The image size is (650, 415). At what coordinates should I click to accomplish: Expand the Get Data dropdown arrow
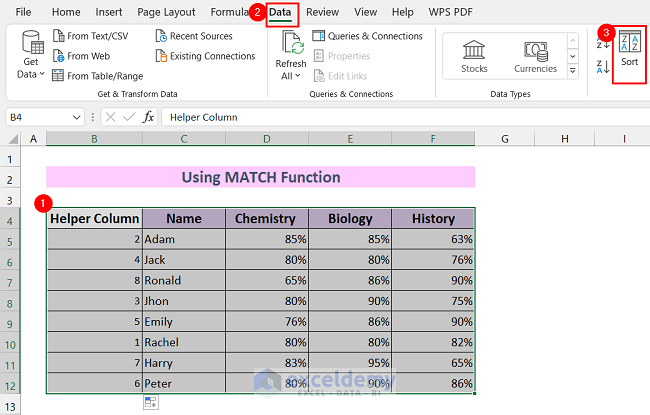pyautogui.click(x=43, y=75)
